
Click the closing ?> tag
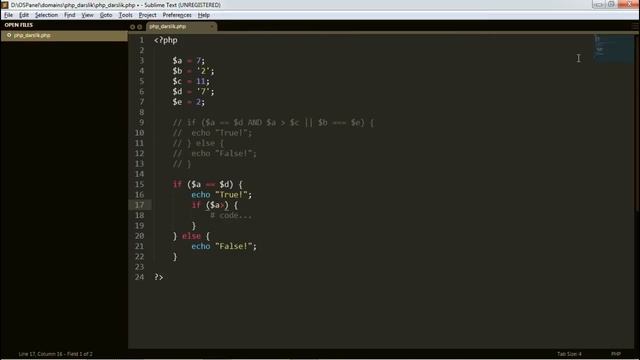158,277
